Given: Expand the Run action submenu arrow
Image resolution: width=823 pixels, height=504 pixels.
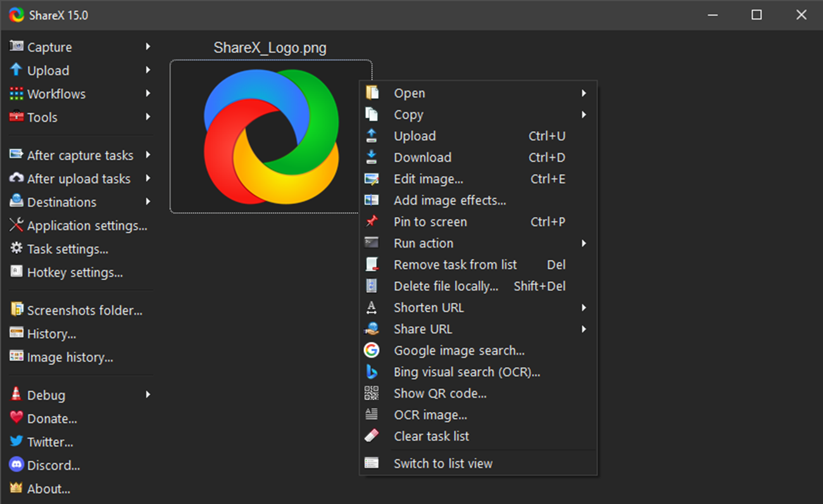Looking at the screenshot, I should tap(584, 243).
